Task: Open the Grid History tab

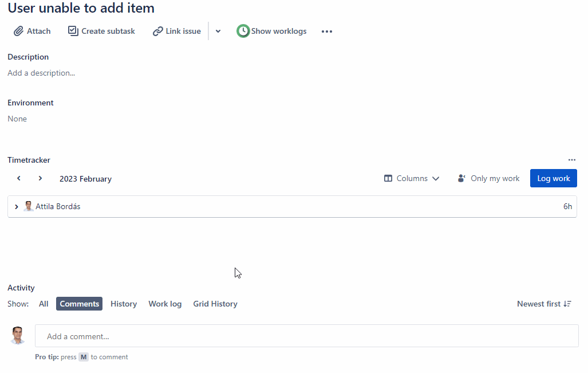Action: pos(215,304)
